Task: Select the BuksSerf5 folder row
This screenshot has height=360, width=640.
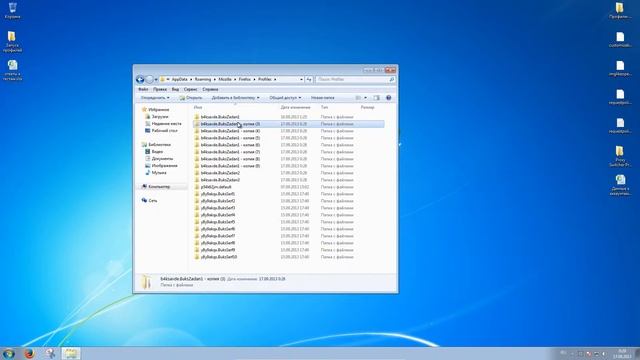Action: click(x=288, y=222)
